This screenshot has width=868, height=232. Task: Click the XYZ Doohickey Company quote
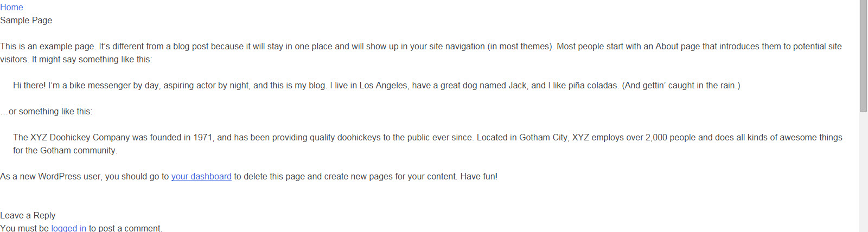(427, 144)
